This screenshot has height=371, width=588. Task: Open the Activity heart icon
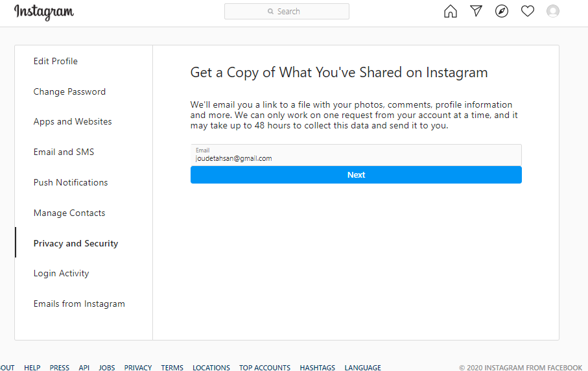point(528,11)
